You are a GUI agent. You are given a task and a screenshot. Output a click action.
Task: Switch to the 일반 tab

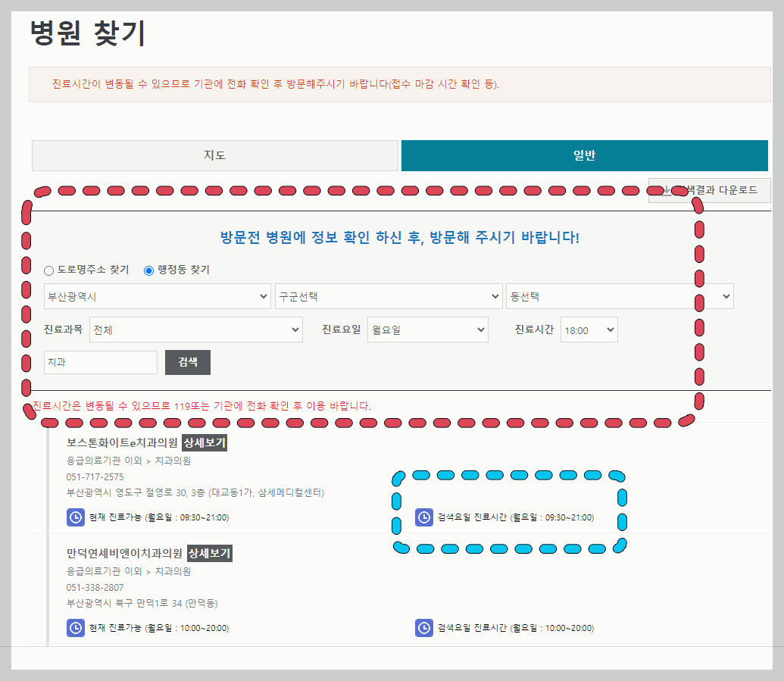click(x=584, y=155)
